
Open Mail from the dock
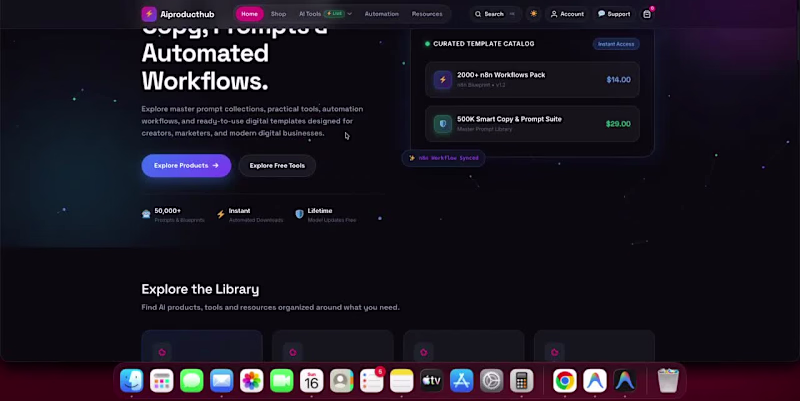click(x=222, y=381)
